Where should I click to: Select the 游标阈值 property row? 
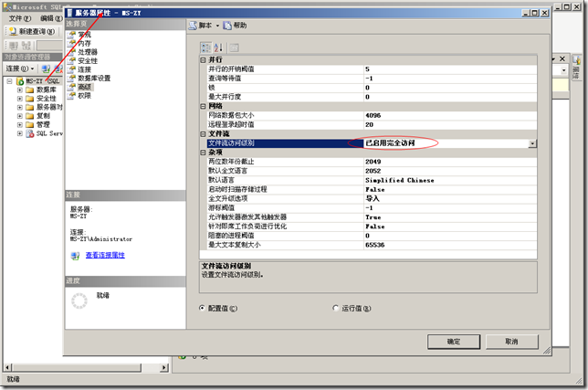click(x=372, y=208)
